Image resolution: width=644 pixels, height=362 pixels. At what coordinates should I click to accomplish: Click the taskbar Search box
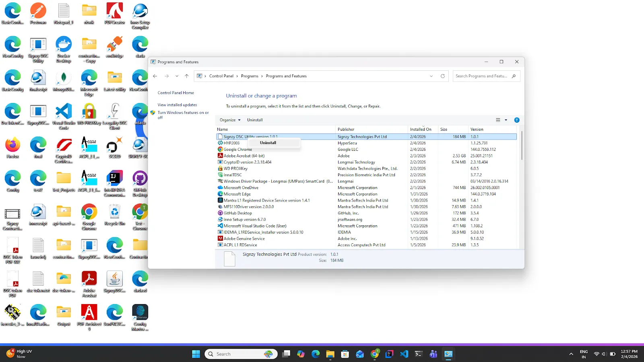tap(242, 354)
